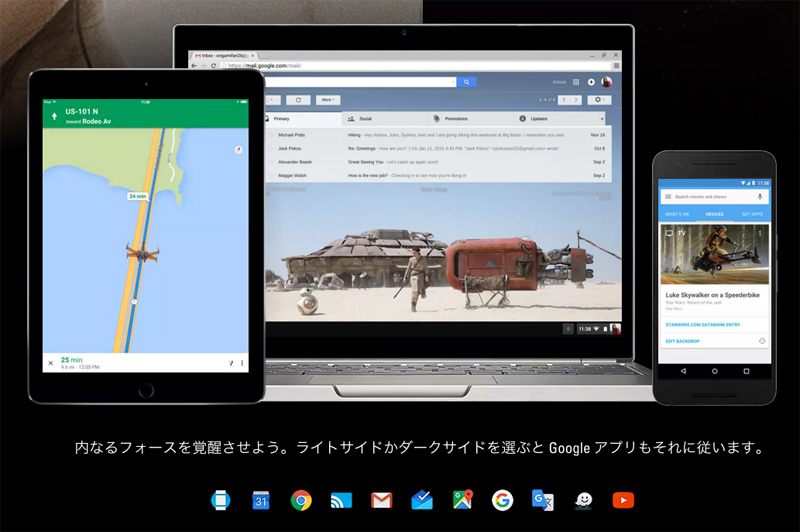Image resolution: width=800 pixels, height=532 pixels.
Task: Star the Maggie Walsh email
Action: pyautogui.click(x=271, y=175)
